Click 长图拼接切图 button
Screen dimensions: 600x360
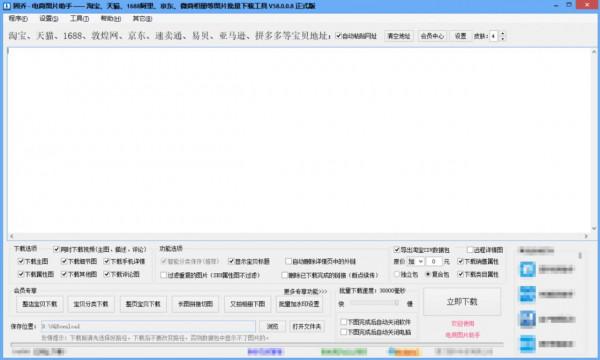click(195, 304)
